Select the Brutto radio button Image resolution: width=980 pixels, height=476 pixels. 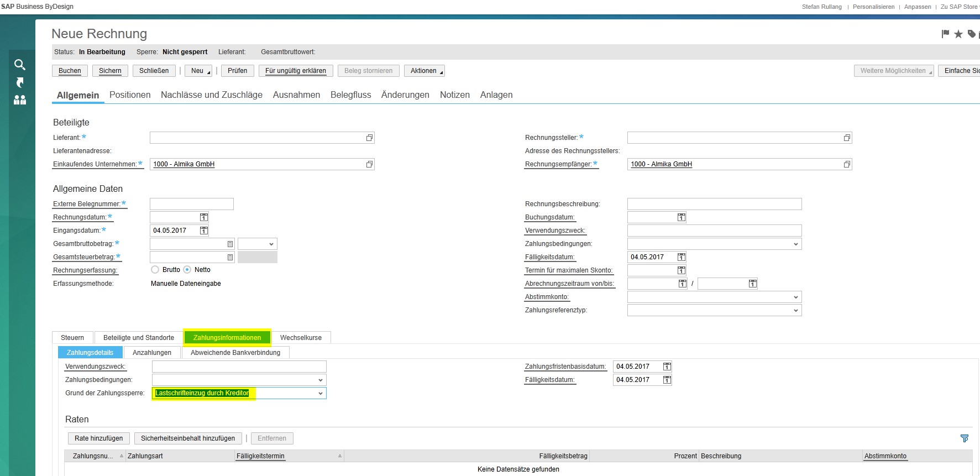[155, 270]
